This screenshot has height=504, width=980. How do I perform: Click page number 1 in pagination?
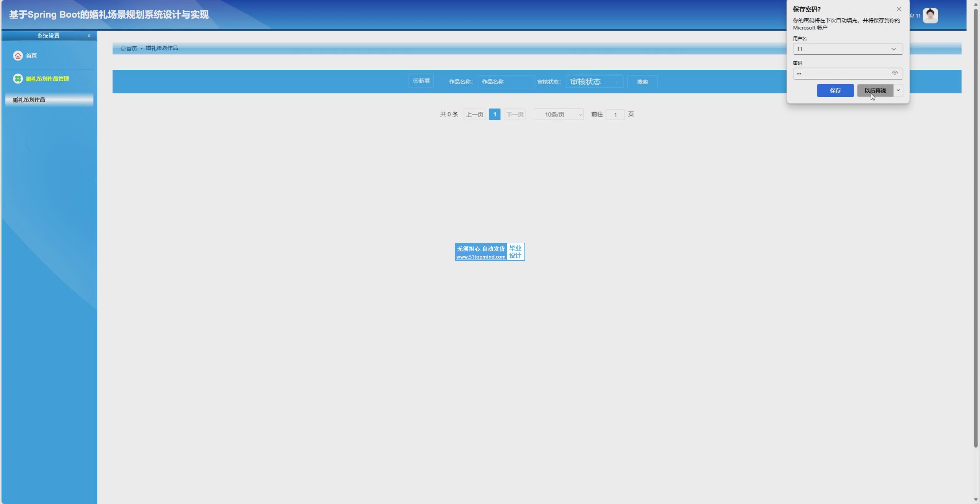[x=495, y=115]
